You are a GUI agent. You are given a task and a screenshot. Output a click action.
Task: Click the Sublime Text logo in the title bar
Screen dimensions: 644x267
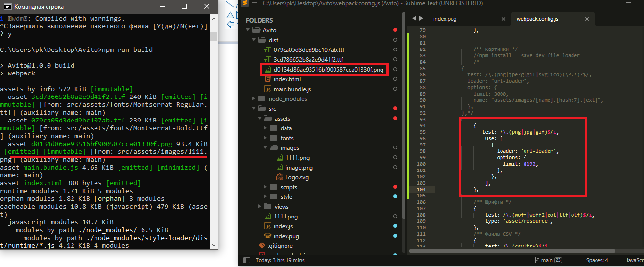[244, 4]
